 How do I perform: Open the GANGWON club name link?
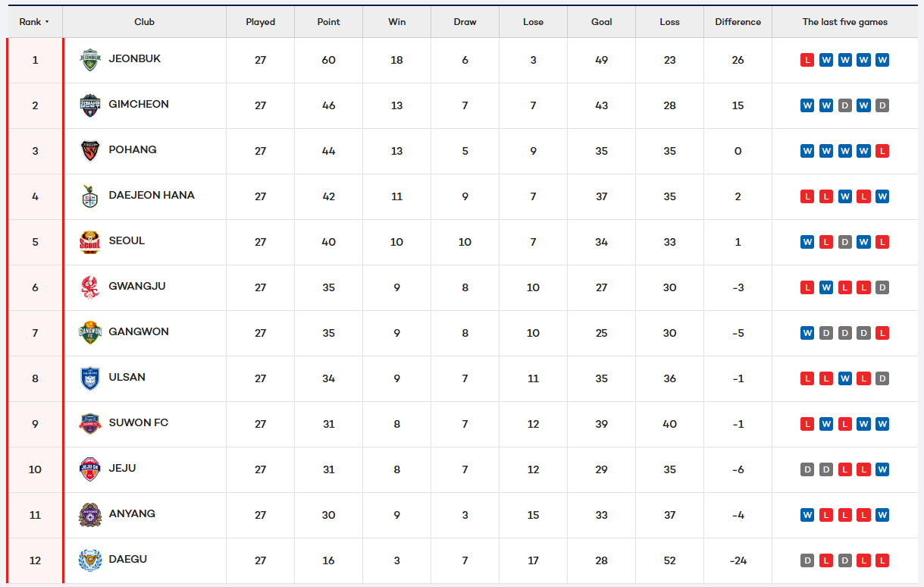point(139,331)
